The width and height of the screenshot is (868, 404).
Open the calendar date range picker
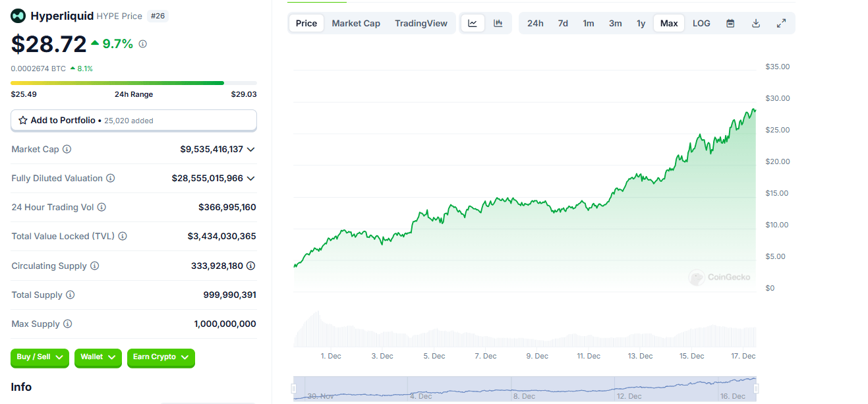tap(730, 22)
